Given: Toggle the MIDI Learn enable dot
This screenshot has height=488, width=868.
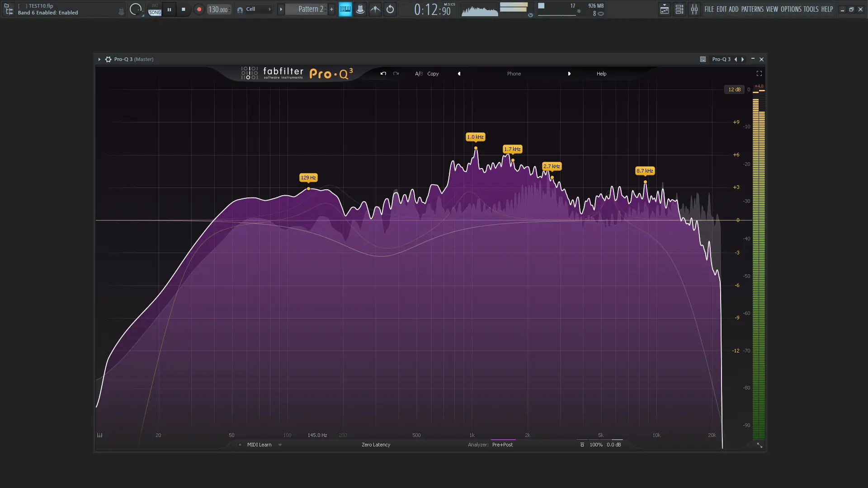Looking at the screenshot, I should pyautogui.click(x=240, y=445).
